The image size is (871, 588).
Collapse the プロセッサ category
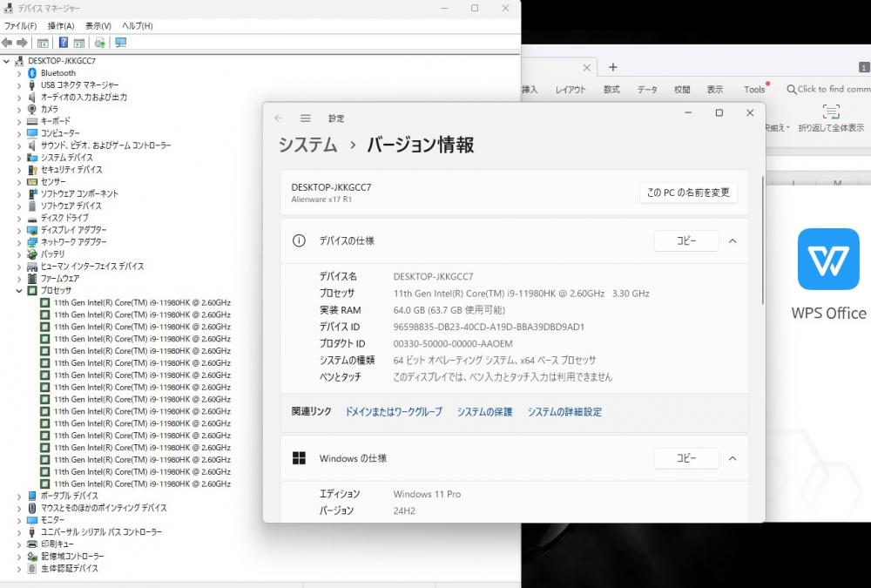(x=19, y=291)
